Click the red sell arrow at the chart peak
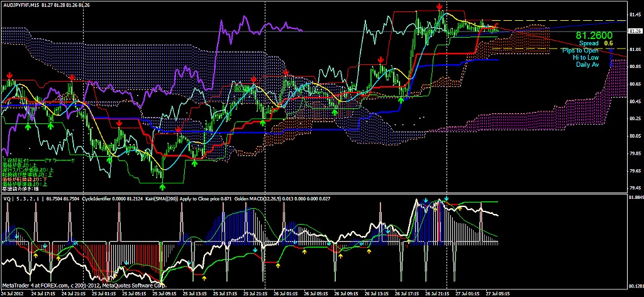This screenshot has width=644, height=297. coord(438,6)
